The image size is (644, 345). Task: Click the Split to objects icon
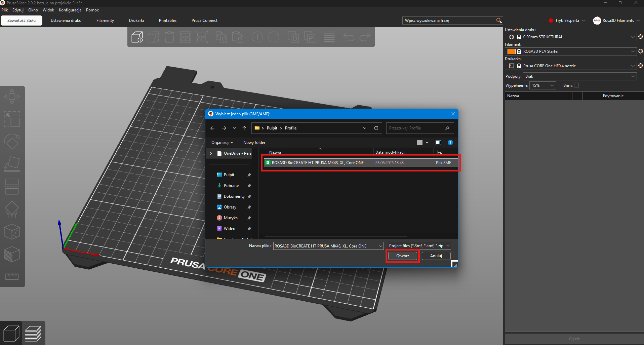click(293, 37)
